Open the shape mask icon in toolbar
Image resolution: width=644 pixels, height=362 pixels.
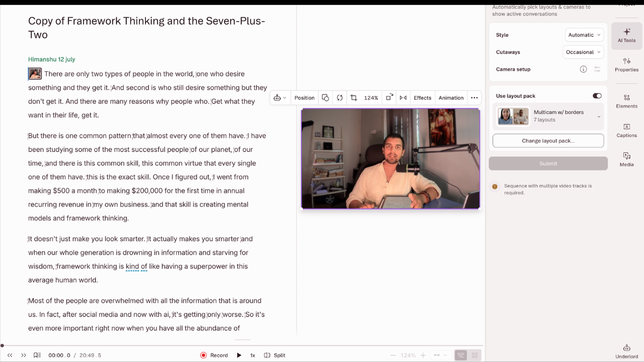(x=326, y=98)
